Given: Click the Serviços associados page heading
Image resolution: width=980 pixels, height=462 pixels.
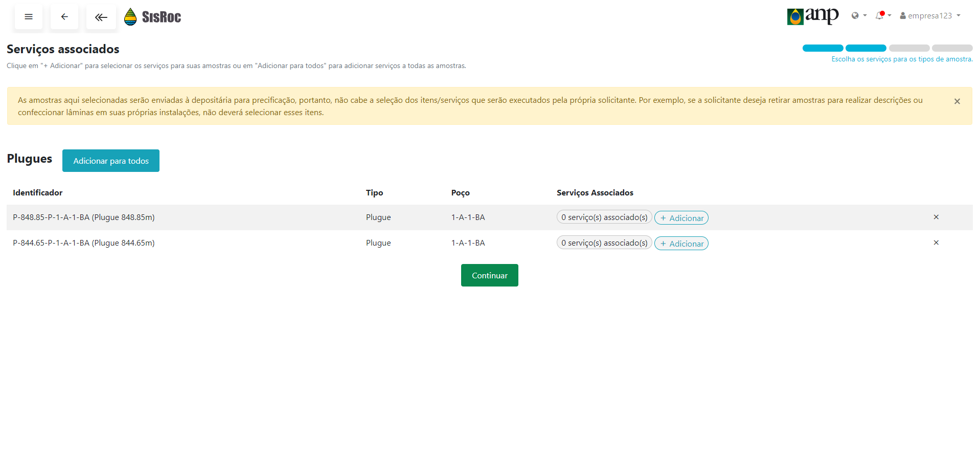Looking at the screenshot, I should pos(63,49).
